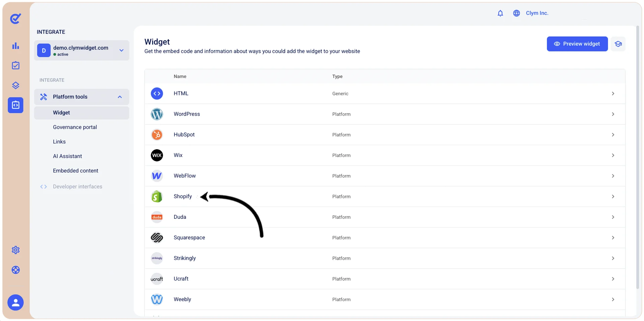Open the user profile avatar icon
Viewport: 644px width, 321px height.
click(15, 303)
